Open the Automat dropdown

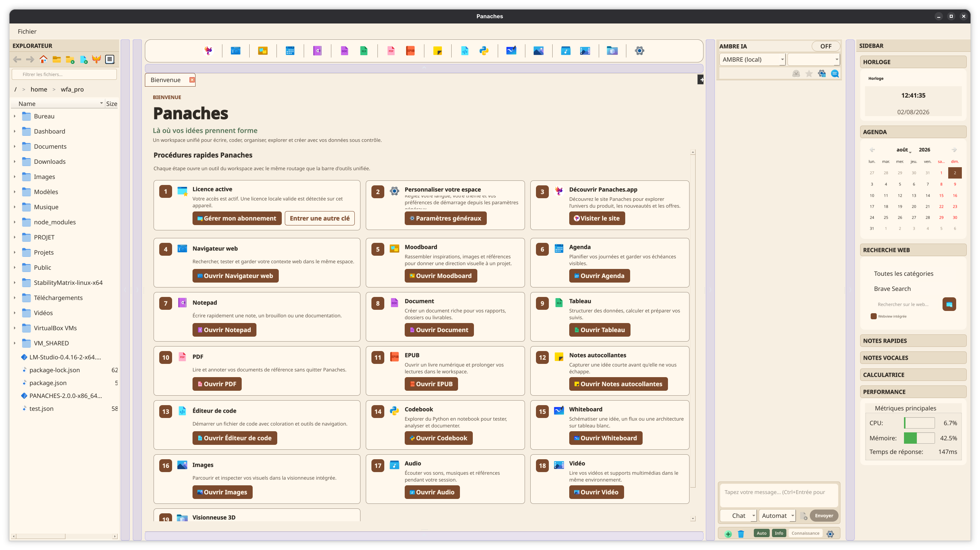[777, 515]
